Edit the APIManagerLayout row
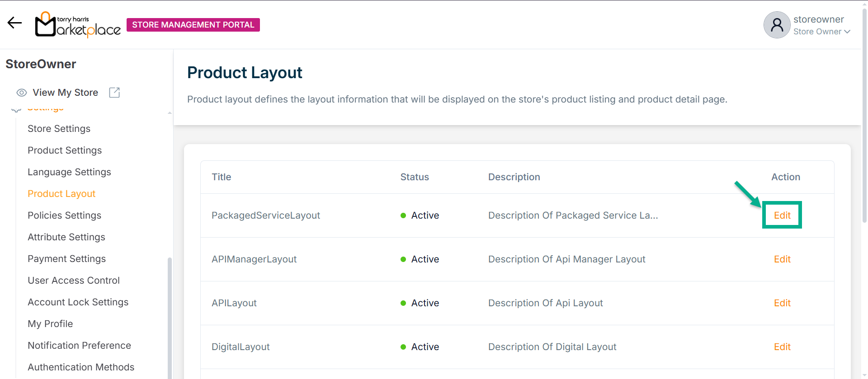The width and height of the screenshot is (868, 379). 782,259
